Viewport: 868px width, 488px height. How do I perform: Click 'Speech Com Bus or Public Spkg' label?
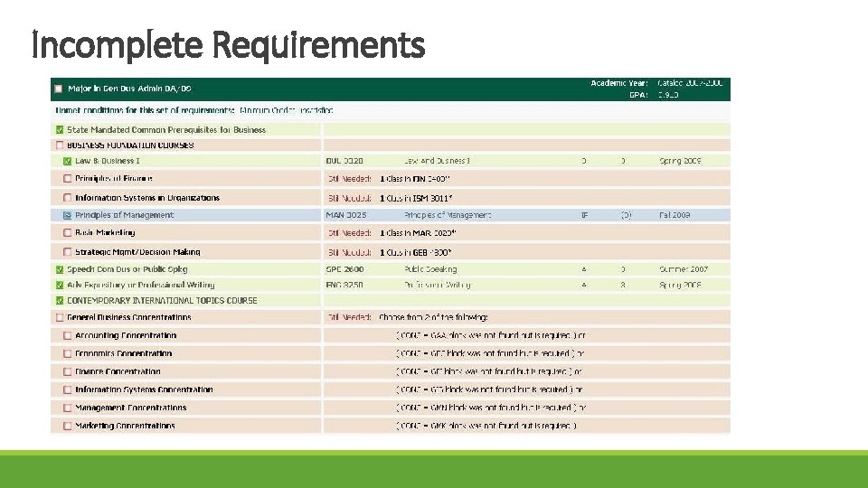coord(127,269)
